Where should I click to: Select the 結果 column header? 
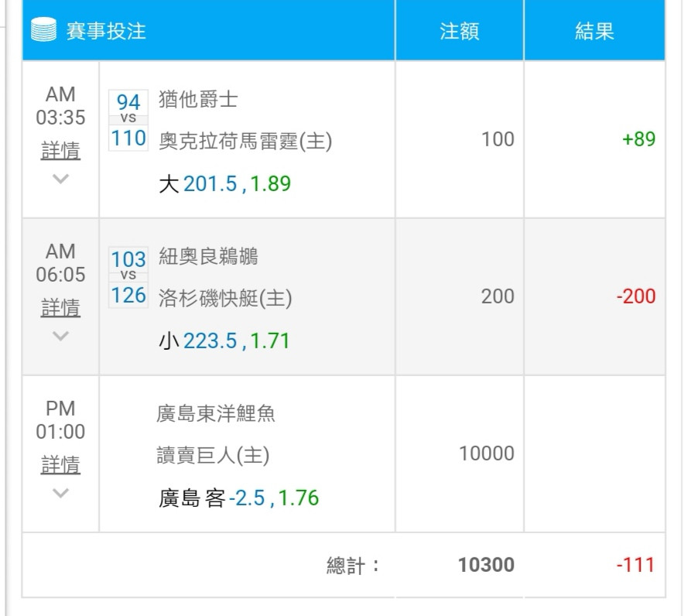point(594,31)
